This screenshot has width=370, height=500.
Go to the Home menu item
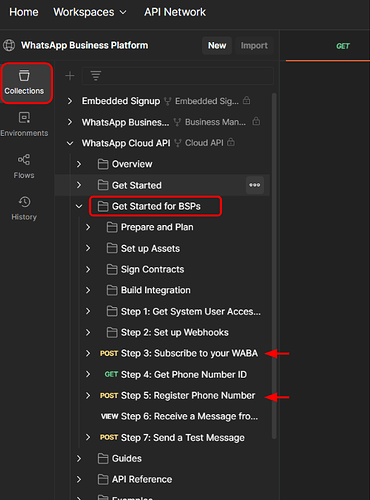(x=24, y=12)
